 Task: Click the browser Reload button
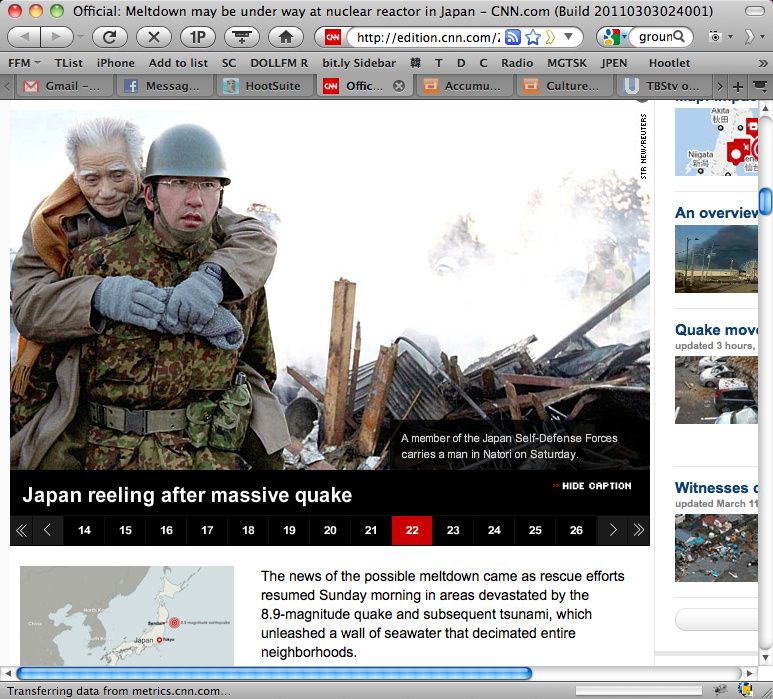(109, 37)
